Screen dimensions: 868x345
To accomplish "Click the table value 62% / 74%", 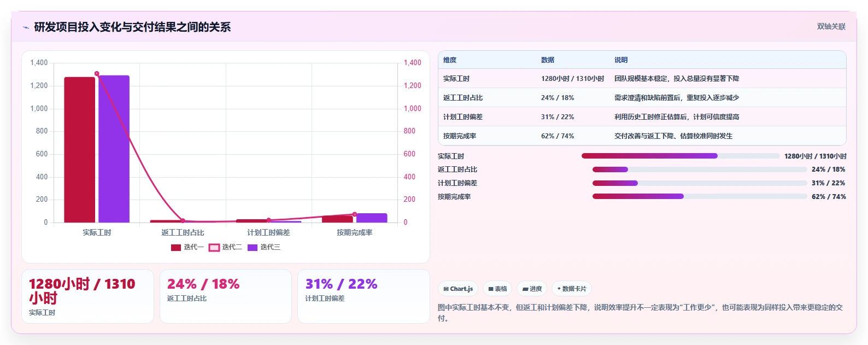I will [x=558, y=136].
